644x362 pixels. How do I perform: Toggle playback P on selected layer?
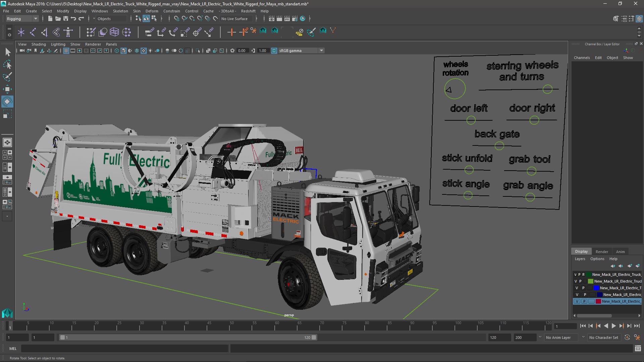coord(584,301)
